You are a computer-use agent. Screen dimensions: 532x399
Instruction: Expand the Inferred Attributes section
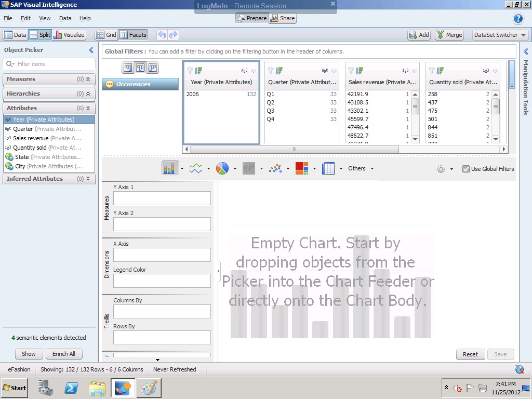click(x=88, y=179)
